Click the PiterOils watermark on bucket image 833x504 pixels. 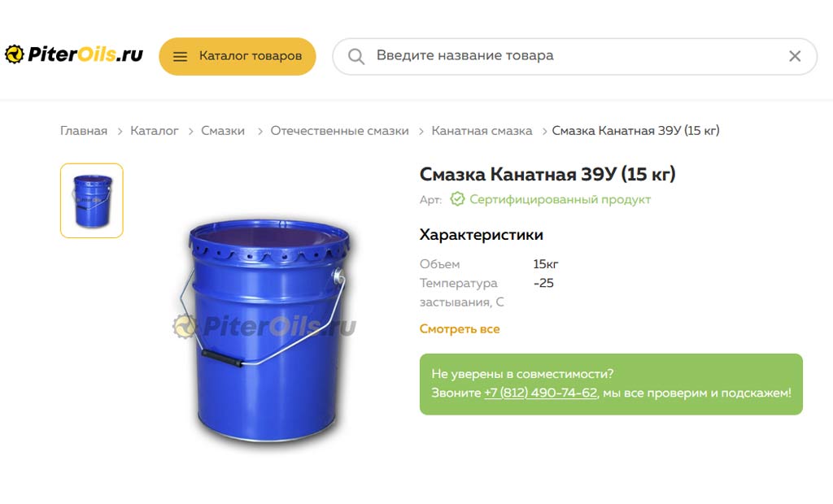tap(264, 326)
